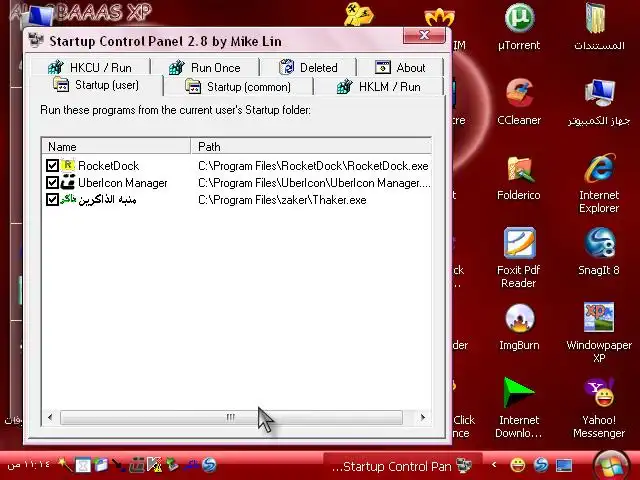Click the green icon of the Thaker.exe entry
The height and width of the screenshot is (480, 640).
pyautogui.click(x=68, y=200)
